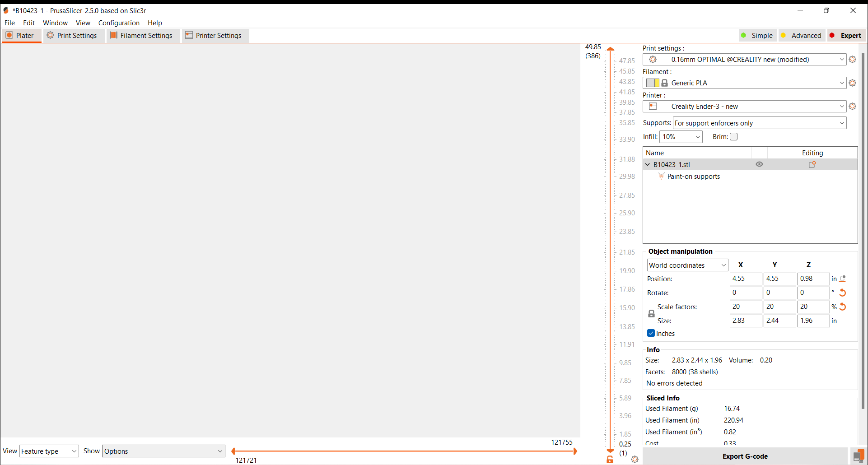The image size is (868, 465).
Task: Click the Export G-code button
Action: [x=745, y=456]
